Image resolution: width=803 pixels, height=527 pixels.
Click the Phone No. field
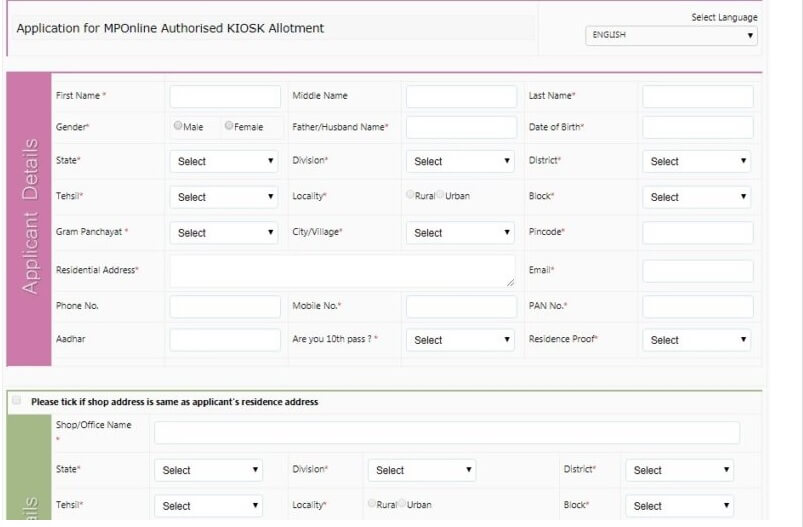tap(225, 306)
